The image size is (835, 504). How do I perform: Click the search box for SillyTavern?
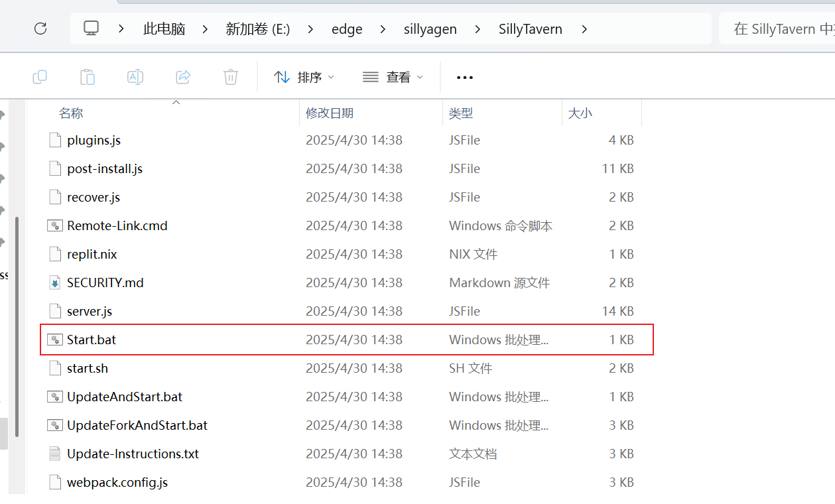(777, 29)
